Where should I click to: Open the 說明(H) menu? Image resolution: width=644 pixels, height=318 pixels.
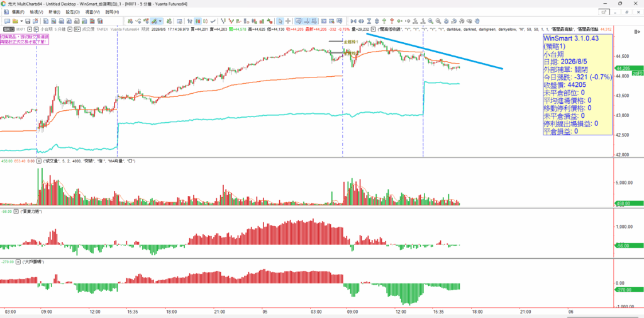pos(112,12)
